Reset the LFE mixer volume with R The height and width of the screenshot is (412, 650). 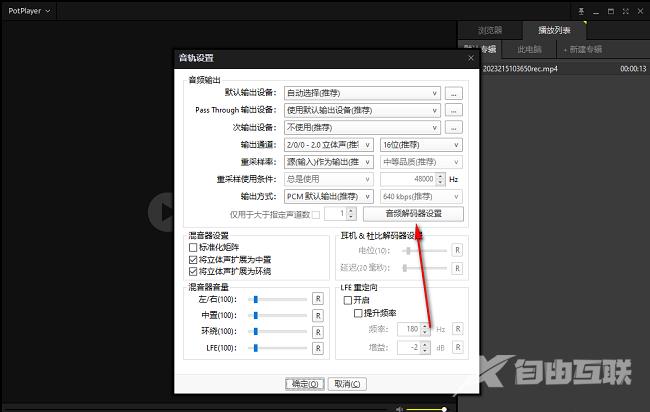click(318, 347)
